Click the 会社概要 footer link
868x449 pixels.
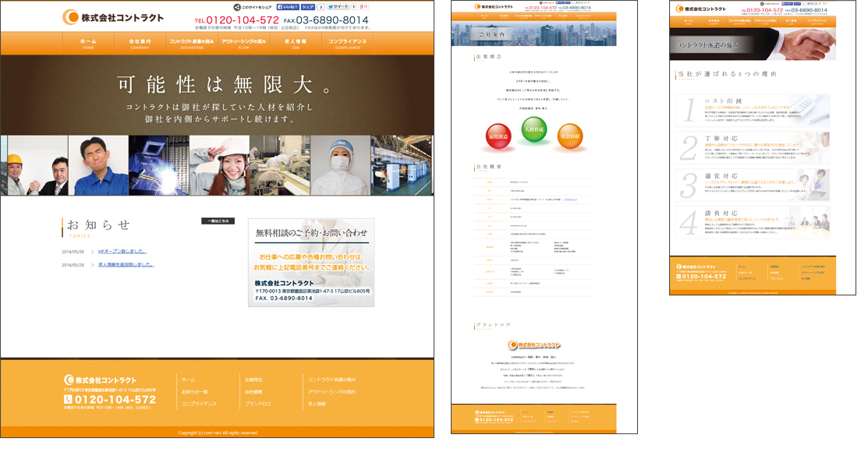coord(254,392)
